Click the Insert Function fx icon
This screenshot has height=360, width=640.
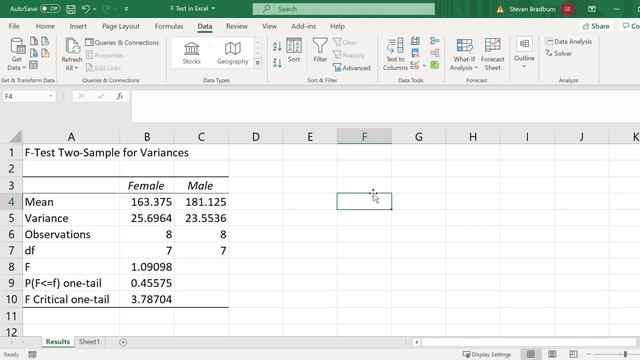120,96
